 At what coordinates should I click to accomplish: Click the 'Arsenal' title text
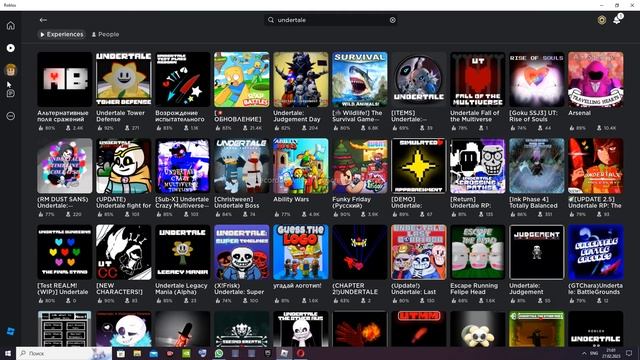point(579,113)
